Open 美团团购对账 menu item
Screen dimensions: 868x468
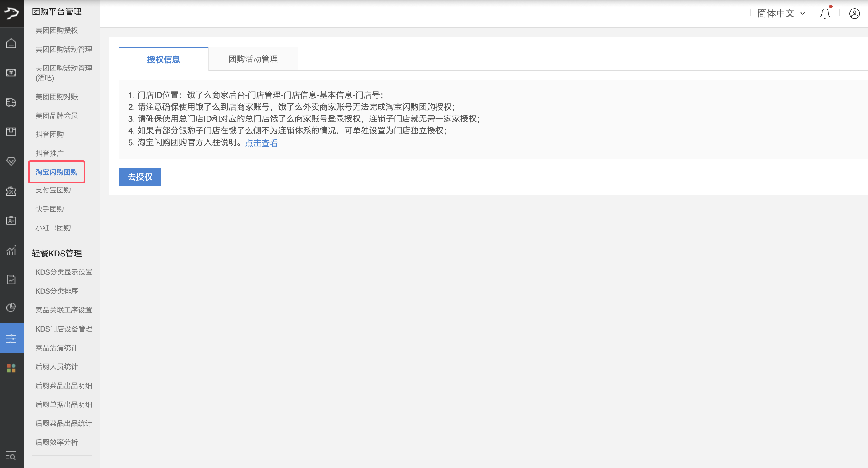point(57,97)
